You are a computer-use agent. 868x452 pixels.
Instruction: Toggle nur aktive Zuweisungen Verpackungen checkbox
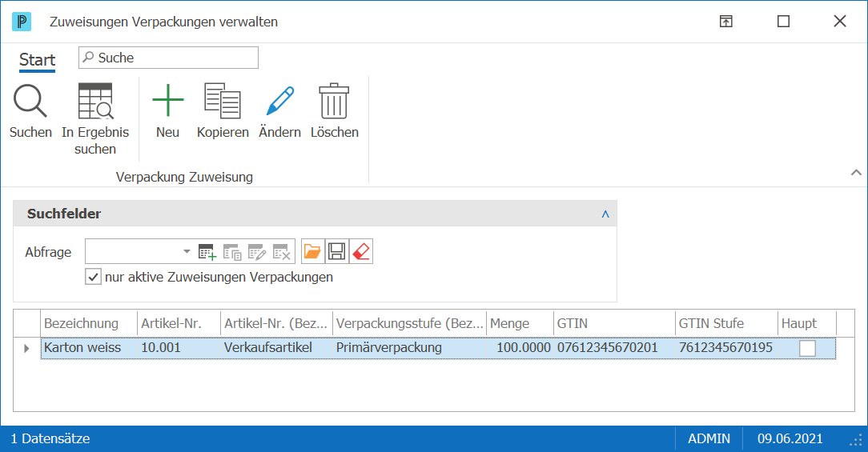[x=93, y=277]
